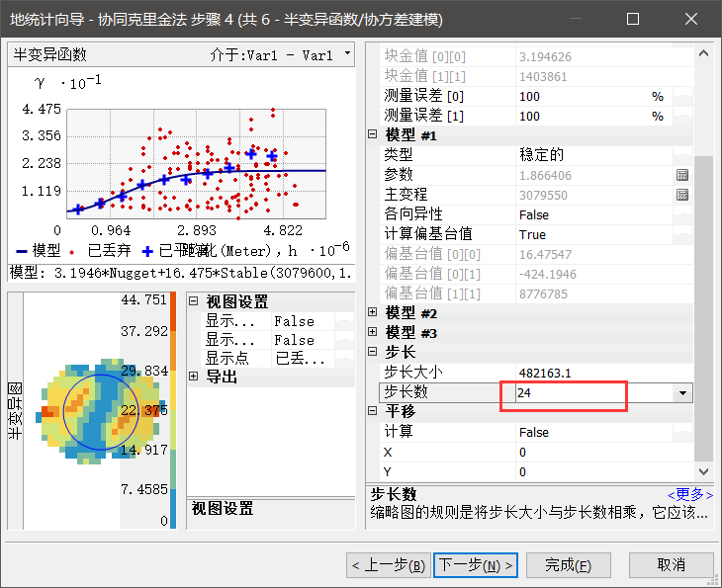
Task: Maximize the 地统计向导 window
Action: 633,19
